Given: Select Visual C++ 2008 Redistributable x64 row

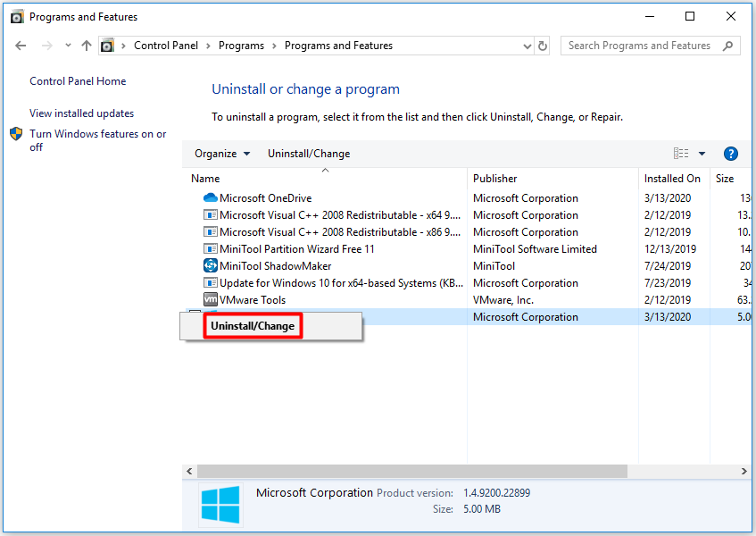Looking at the screenshot, I should tap(340, 215).
